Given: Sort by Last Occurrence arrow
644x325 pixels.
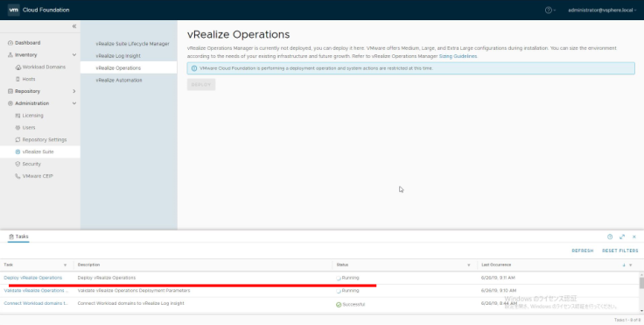Looking at the screenshot, I should (x=624, y=265).
